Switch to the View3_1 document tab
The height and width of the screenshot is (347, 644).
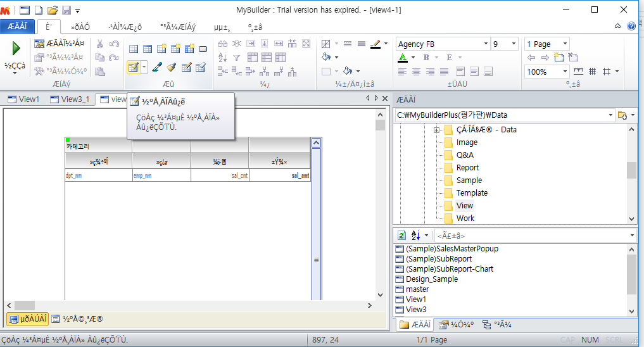click(70, 99)
